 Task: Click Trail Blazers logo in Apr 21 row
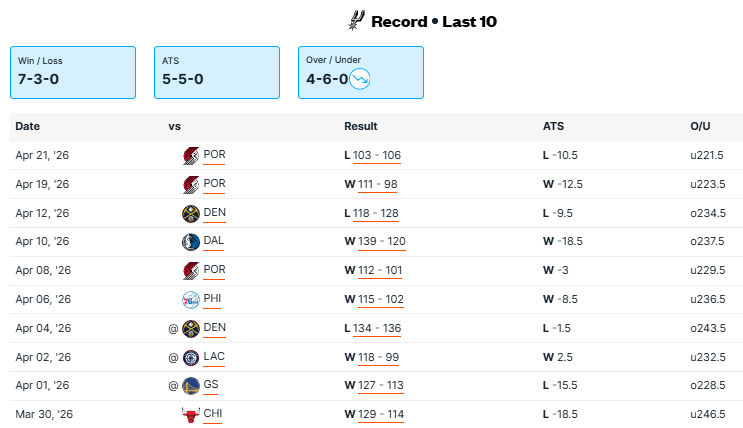(x=191, y=156)
